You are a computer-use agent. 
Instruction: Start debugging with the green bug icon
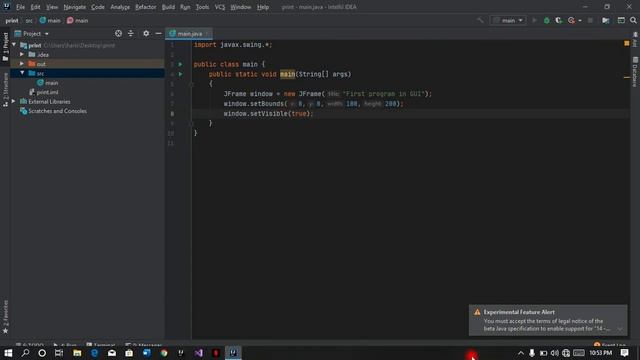point(547,20)
